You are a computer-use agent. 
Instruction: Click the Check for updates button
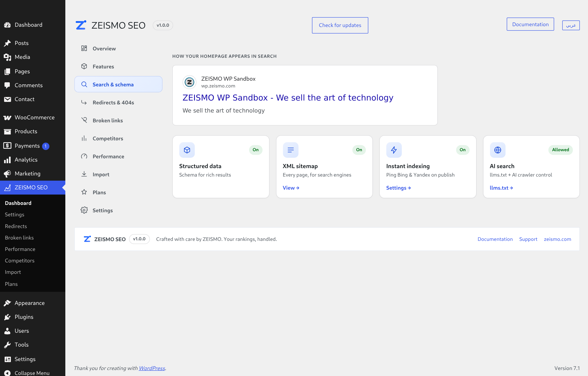[x=340, y=25]
